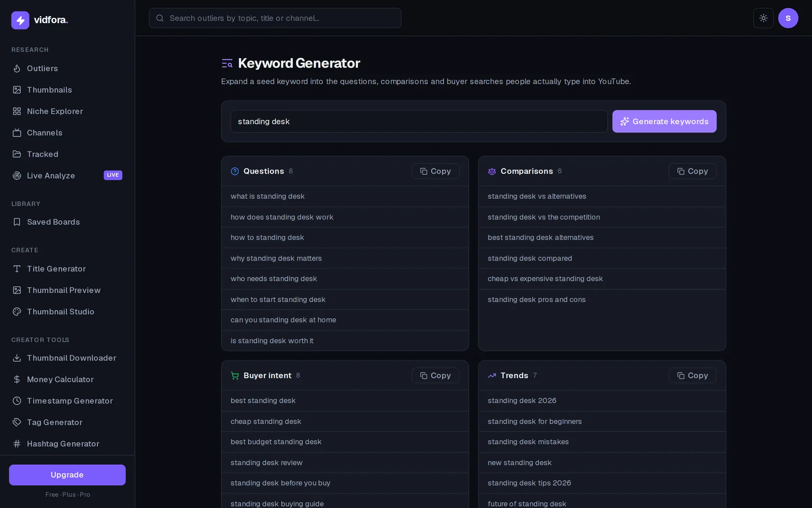The height and width of the screenshot is (508, 812).
Task: Go to Niche Explorer
Action: point(67,111)
